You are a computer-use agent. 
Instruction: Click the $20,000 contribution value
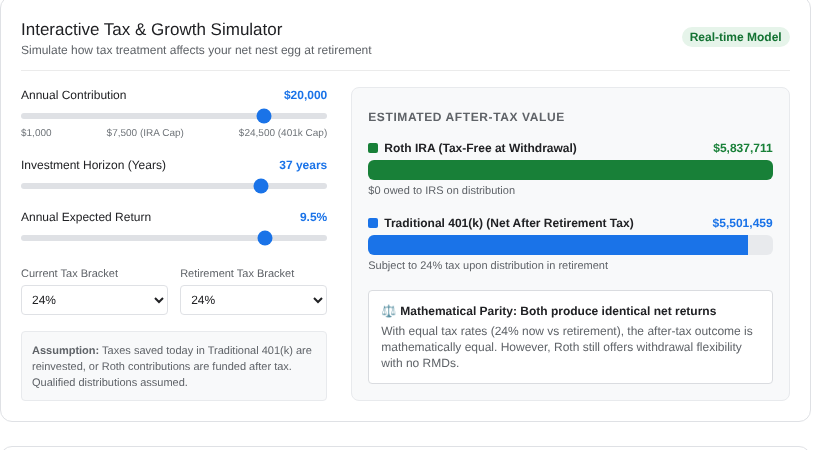point(305,95)
